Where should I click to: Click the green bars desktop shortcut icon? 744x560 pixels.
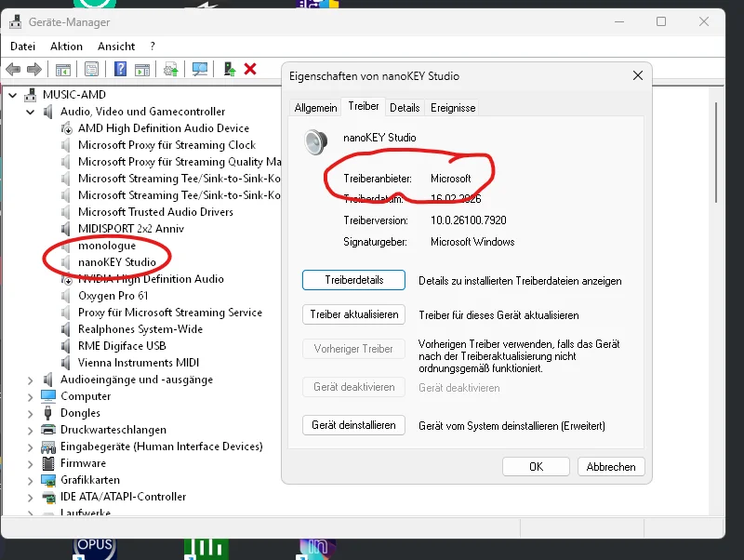tap(206, 549)
